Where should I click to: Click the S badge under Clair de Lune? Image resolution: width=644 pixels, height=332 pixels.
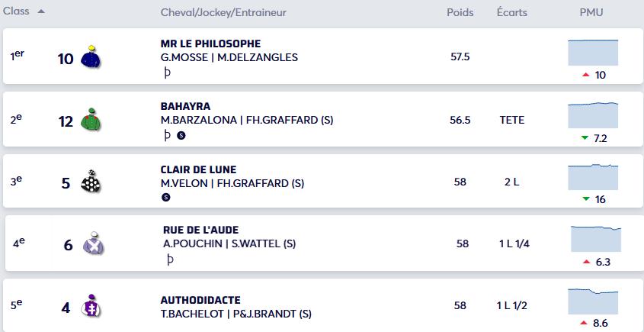[166, 198]
